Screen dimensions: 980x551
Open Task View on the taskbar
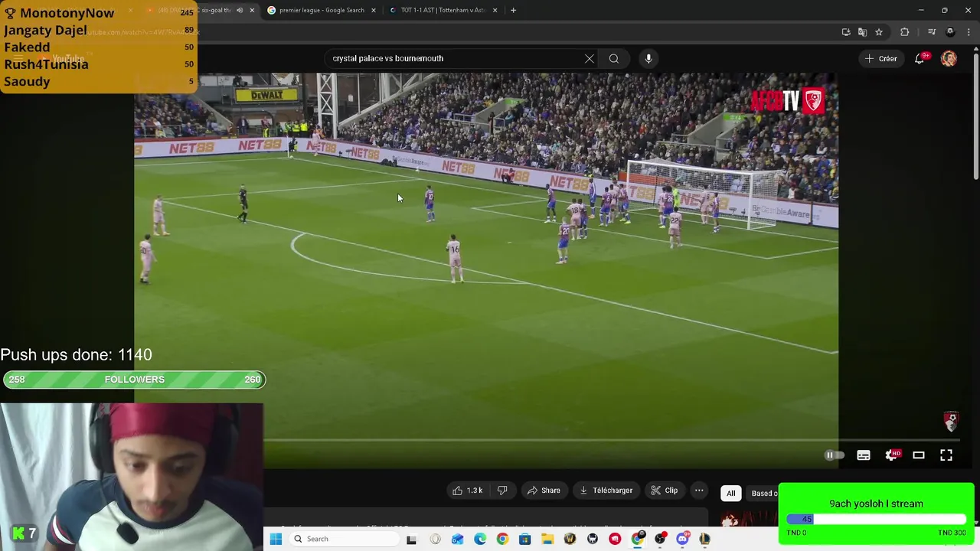click(411, 540)
